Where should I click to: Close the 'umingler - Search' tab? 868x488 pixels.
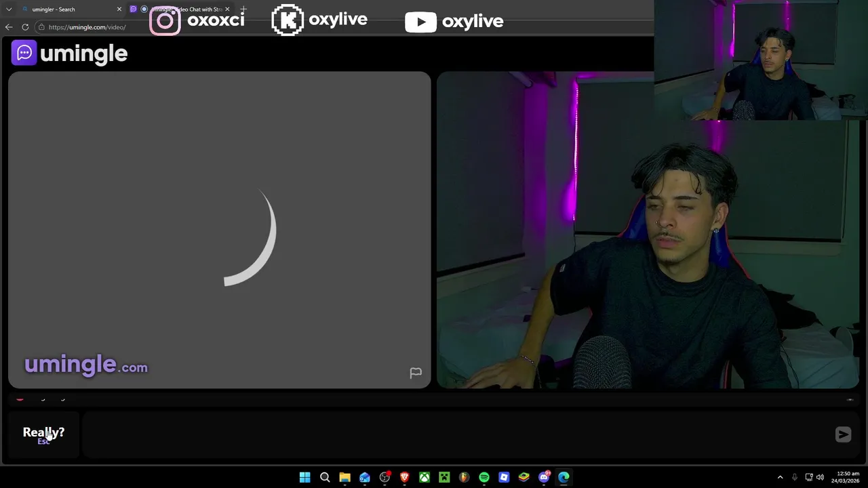[x=119, y=9]
